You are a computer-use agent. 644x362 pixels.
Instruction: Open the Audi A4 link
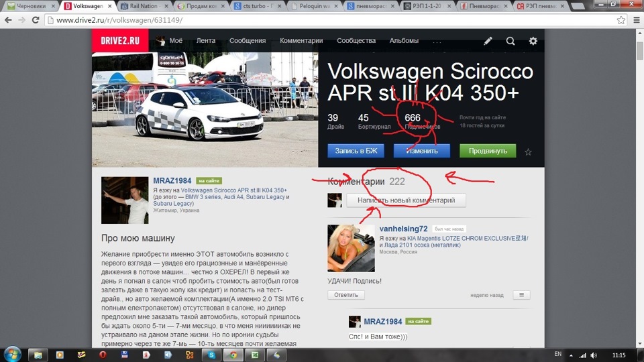click(234, 197)
